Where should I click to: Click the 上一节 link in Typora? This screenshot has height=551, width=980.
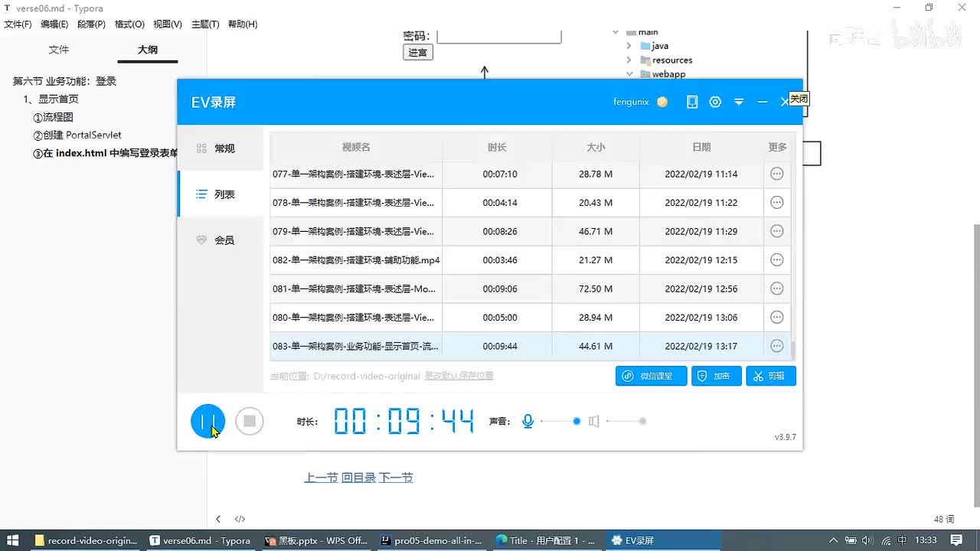point(322,478)
